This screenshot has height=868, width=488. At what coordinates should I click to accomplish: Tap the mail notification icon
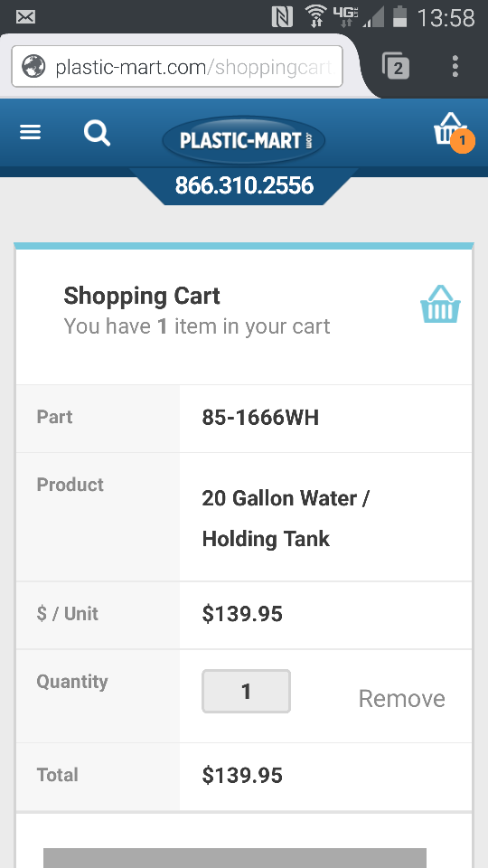click(26, 17)
